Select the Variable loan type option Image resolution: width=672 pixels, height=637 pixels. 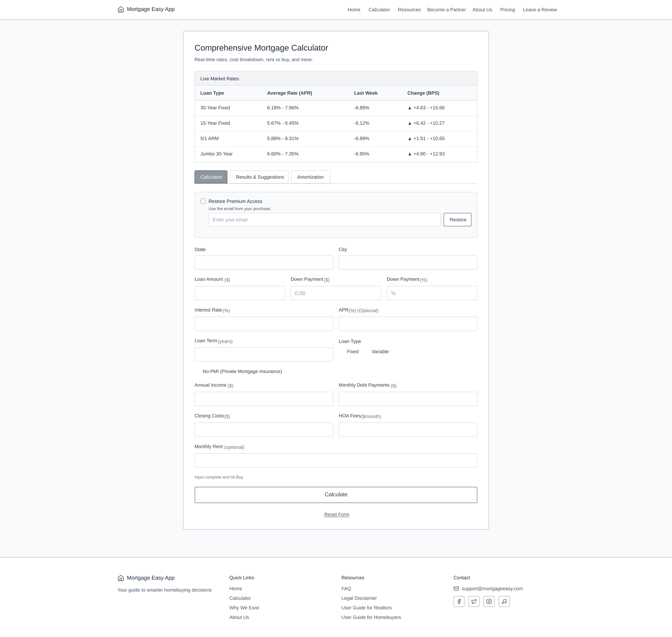point(380,351)
